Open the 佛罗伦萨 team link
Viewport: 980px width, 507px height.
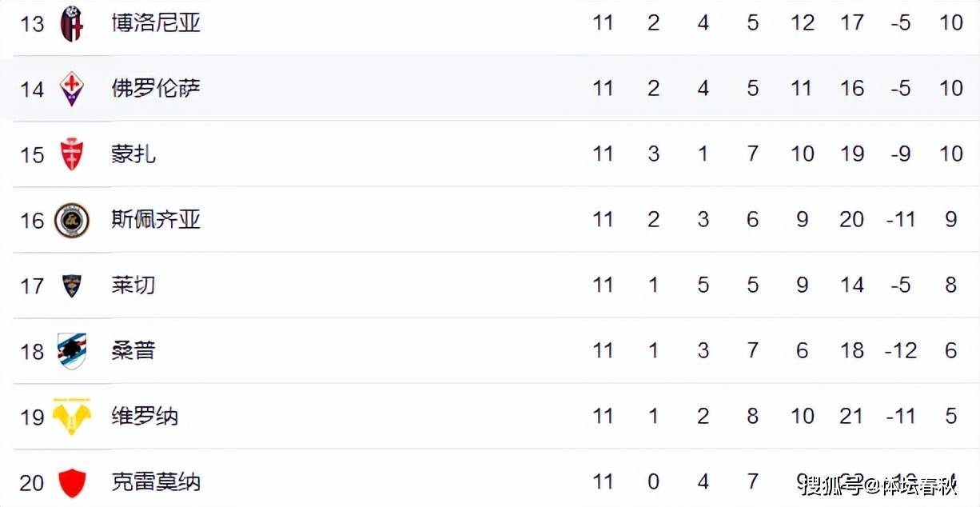[x=156, y=88]
